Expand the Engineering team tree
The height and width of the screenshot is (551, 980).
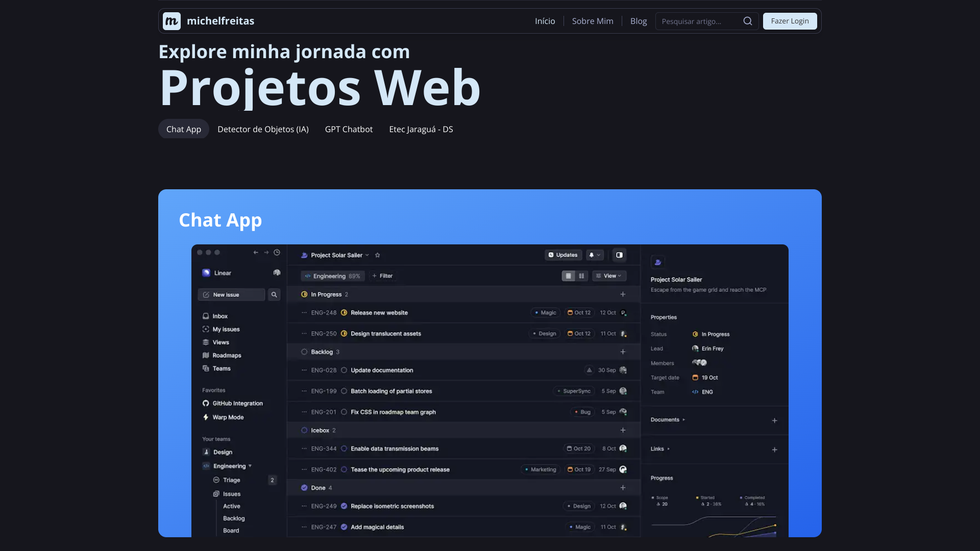tap(250, 466)
